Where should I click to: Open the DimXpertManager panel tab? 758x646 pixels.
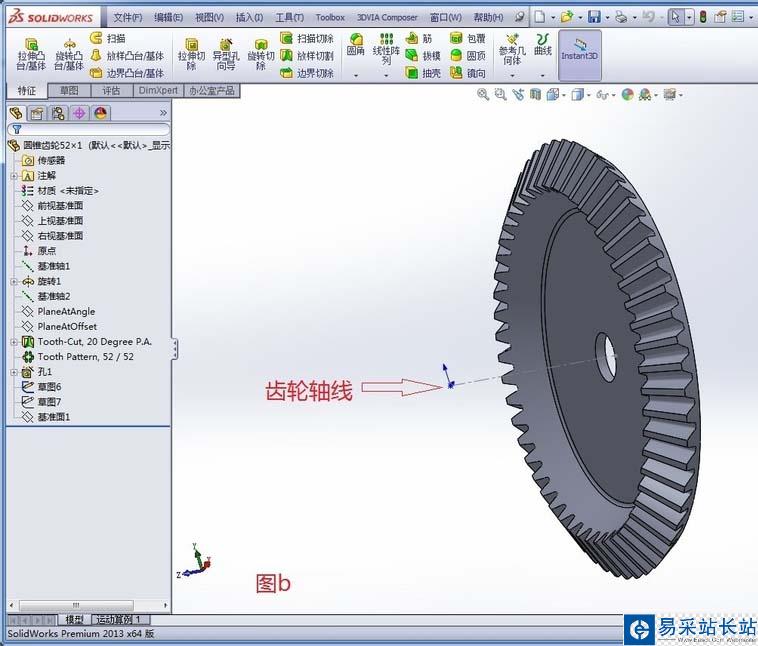[x=79, y=113]
